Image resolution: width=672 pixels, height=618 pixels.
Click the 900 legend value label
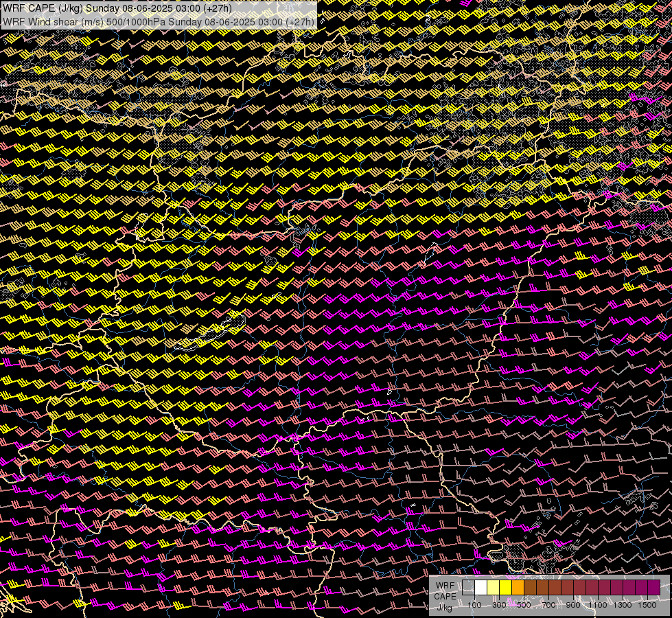click(x=573, y=605)
